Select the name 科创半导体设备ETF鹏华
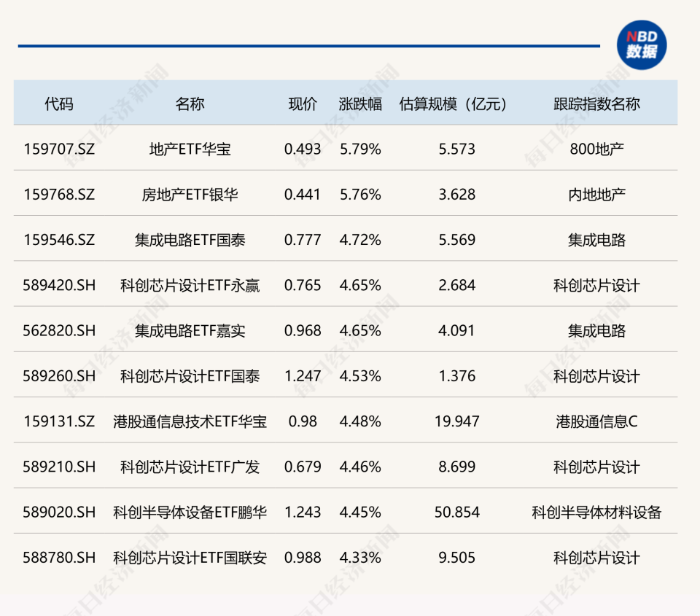The height and width of the screenshot is (616, 700). pos(190,512)
